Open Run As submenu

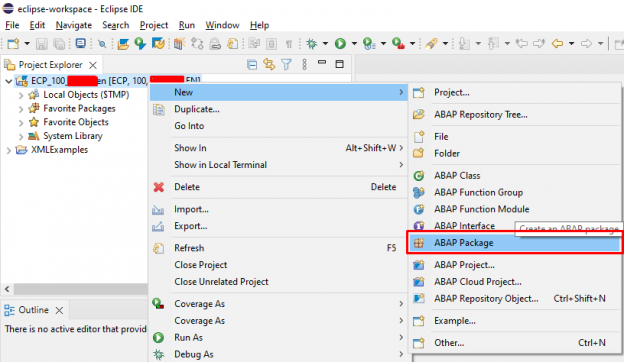pos(279,337)
